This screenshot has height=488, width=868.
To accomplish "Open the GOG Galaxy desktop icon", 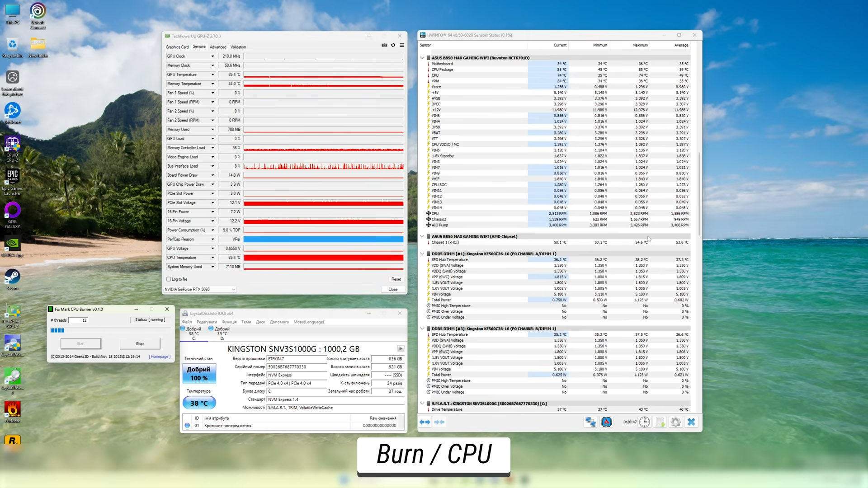I will [x=12, y=216].
